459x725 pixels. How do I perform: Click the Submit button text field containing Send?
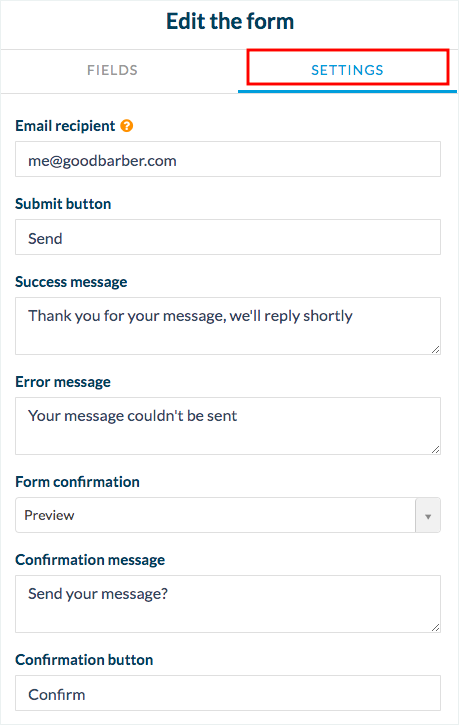click(228, 237)
